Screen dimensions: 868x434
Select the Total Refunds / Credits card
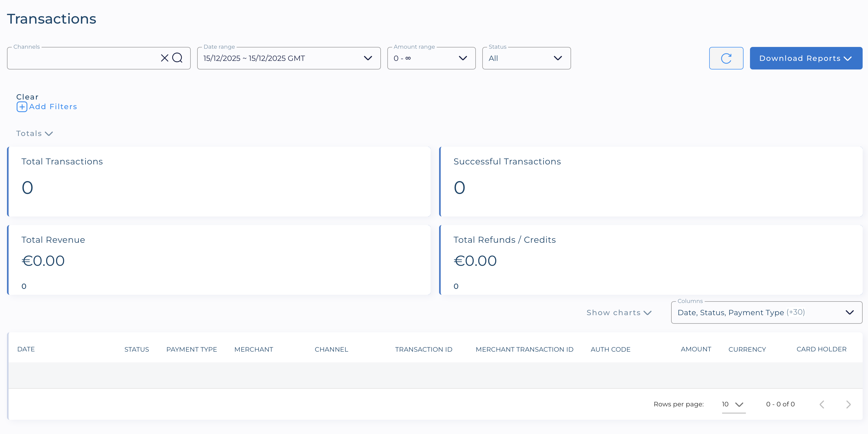pyautogui.click(x=651, y=260)
